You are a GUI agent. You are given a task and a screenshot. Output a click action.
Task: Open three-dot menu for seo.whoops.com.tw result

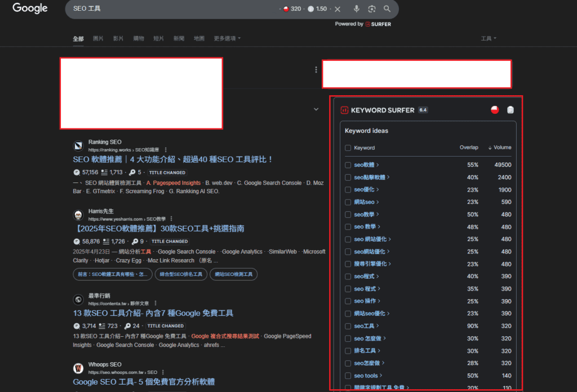pyautogui.click(x=163, y=372)
